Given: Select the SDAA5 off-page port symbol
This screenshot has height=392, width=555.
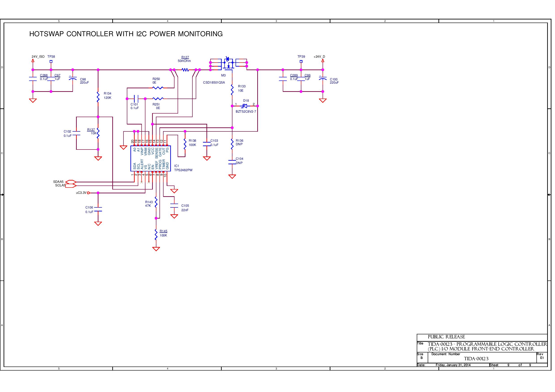Looking at the screenshot, I should coord(71,182).
